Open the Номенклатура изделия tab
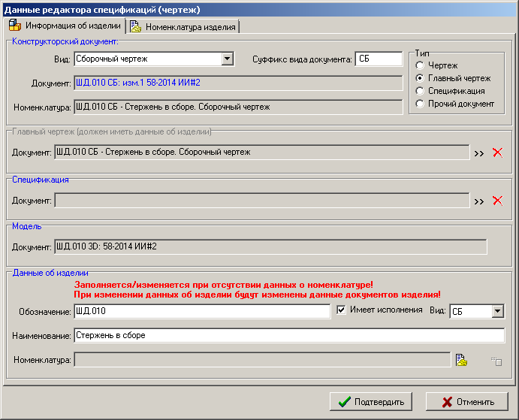The height and width of the screenshot is (420, 519). (183, 27)
